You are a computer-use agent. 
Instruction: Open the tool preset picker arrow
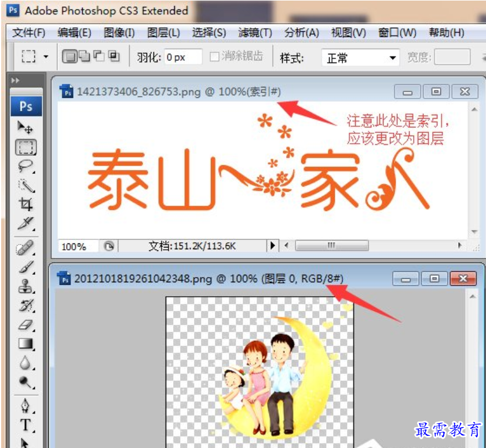coord(46,57)
